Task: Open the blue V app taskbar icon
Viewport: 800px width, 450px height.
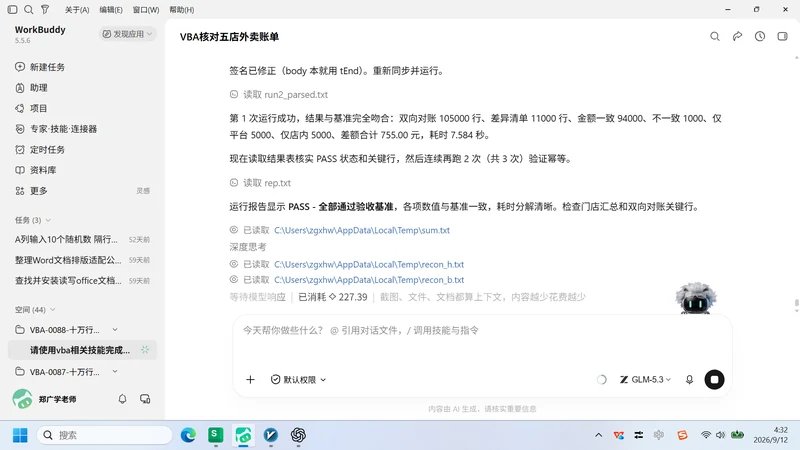Action: [x=271, y=435]
